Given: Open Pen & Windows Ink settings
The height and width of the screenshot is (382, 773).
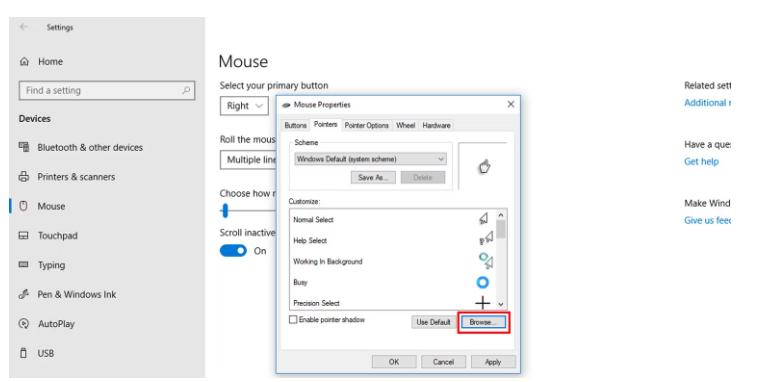Looking at the screenshot, I should coord(77,295).
